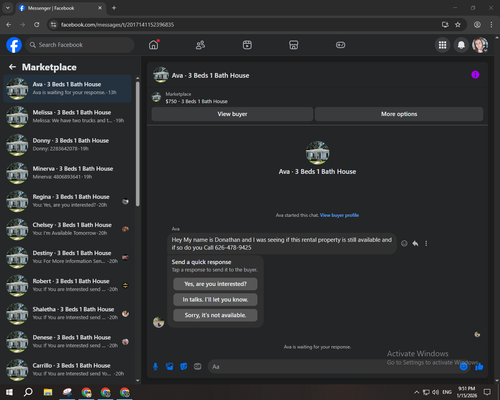React to Ava's message with emoji icon
This screenshot has width=500, height=400.
[x=404, y=243]
